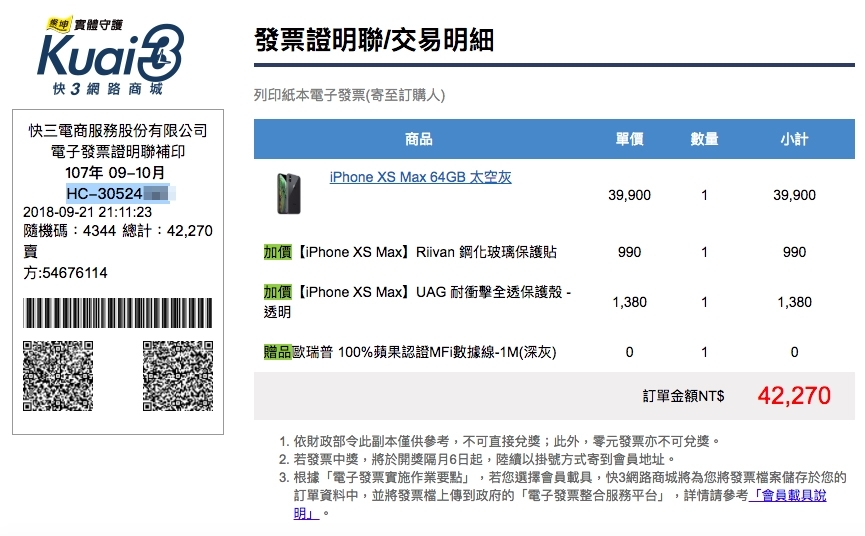This screenshot has height=536, width=865.
Task: Click the 燦坤 yellow badge in logo
Action: click(58, 24)
